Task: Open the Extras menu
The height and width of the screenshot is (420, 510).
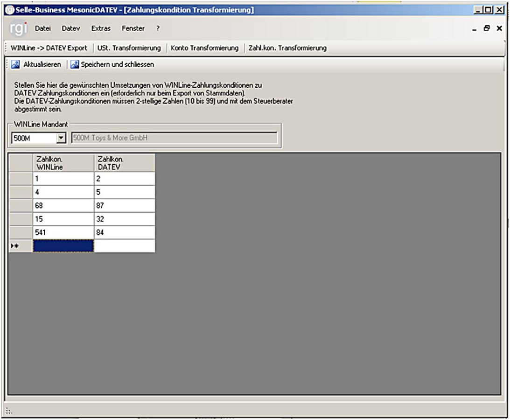Action: pos(101,28)
